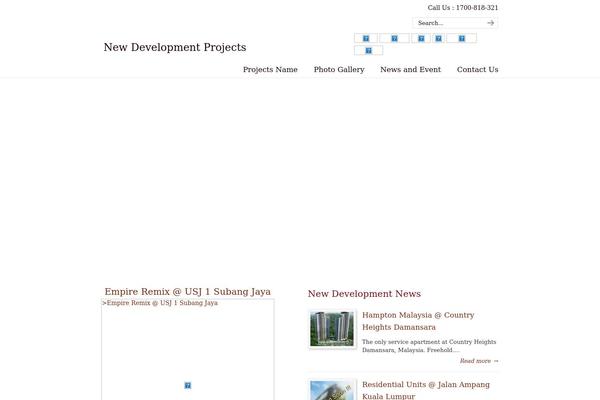Click the Empire Remix link inside the image box
This screenshot has height=400, width=600.
point(162,303)
